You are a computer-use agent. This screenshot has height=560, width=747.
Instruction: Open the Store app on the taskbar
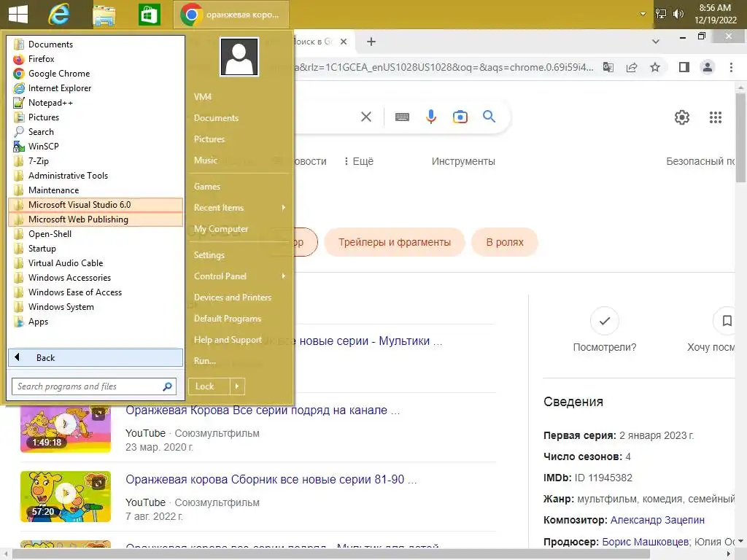[149, 15]
